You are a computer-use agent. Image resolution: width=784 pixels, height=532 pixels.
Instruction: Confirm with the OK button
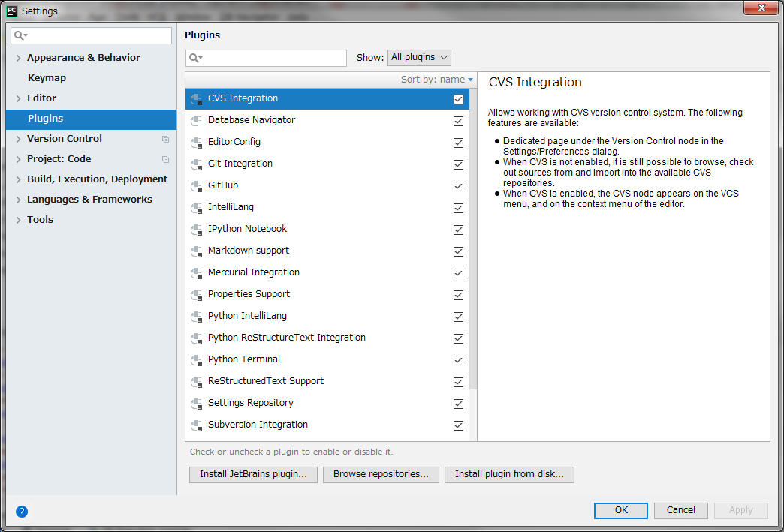(x=620, y=510)
